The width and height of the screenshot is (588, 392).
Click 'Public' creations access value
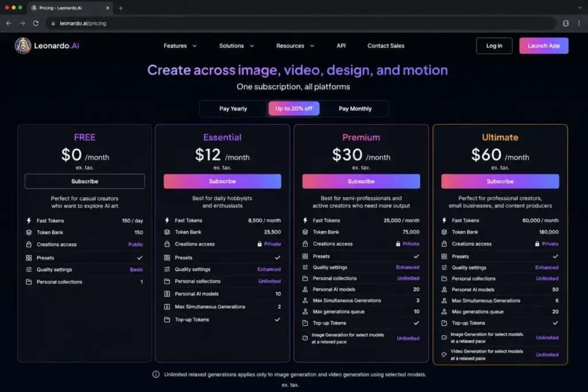tap(136, 244)
